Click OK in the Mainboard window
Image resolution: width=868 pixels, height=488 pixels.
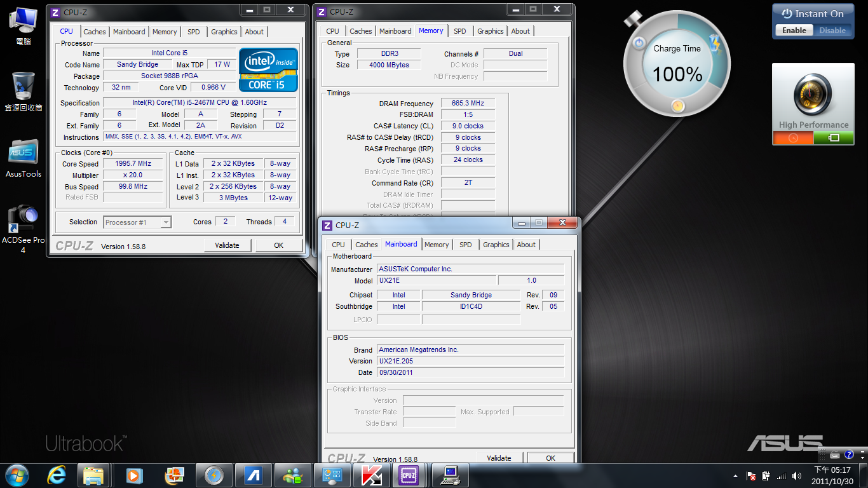coord(550,457)
